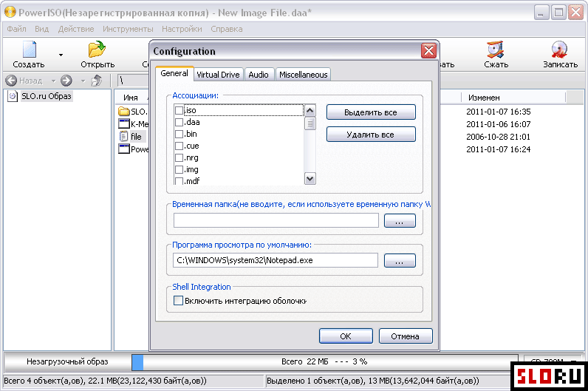Switch to the Audio tab
The image size is (588, 391).
point(259,75)
